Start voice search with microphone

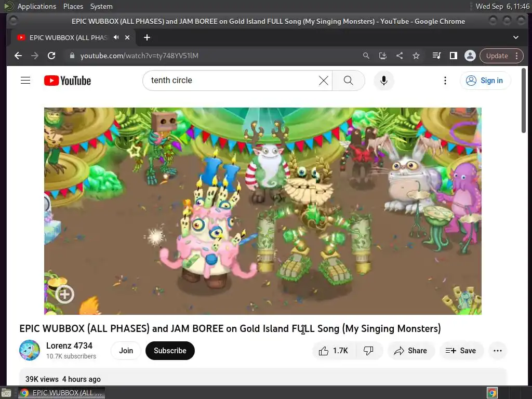click(384, 81)
